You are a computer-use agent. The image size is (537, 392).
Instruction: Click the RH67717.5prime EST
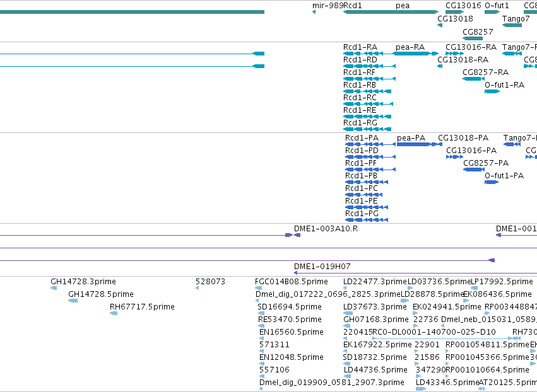point(114,313)
